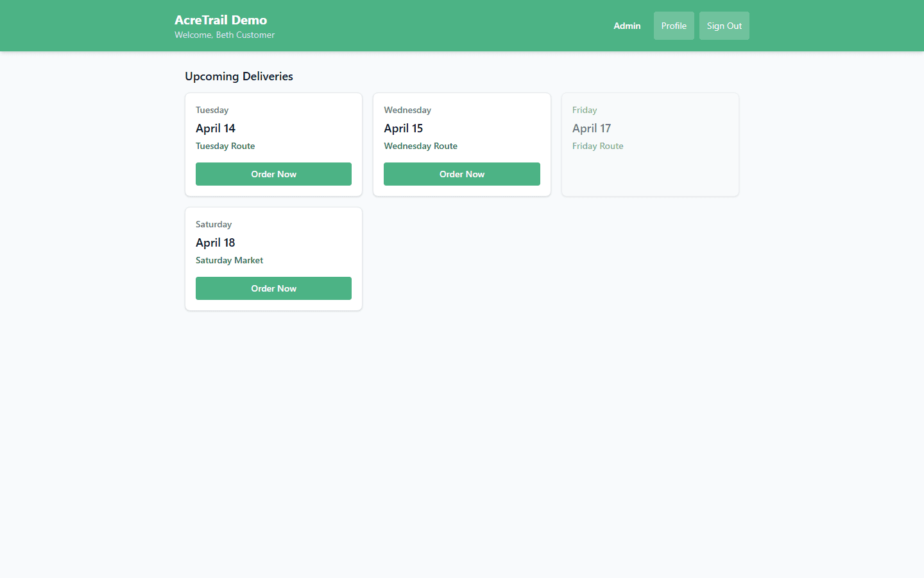The image size is (924, 578).
Task: Click Order Now for April 14 delivery
Action: point(273,174)
